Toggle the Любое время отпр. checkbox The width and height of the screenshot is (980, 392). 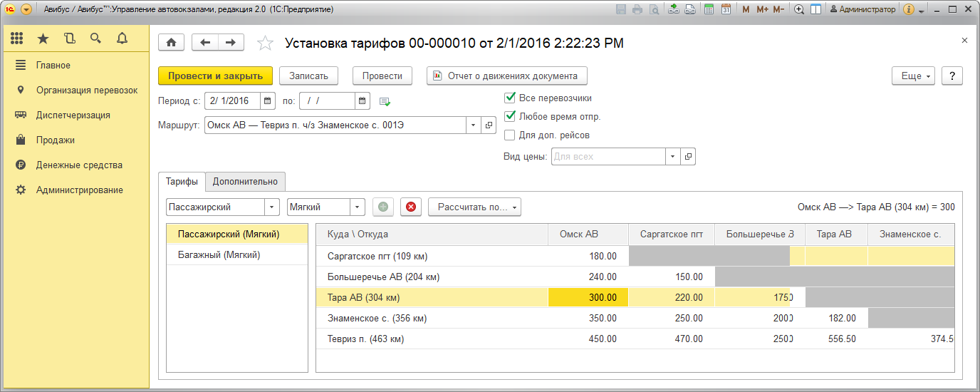510,117
